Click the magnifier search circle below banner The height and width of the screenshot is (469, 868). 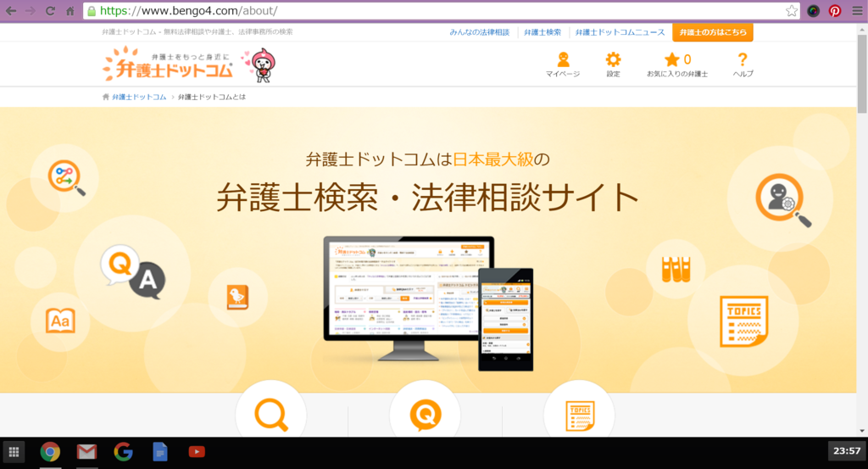click(271, 414)
